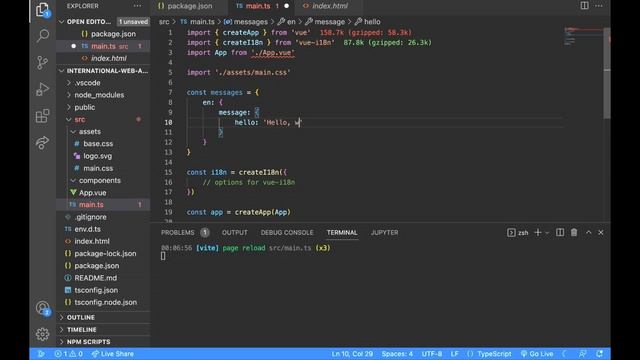
Task: Open logo.svg in the file tree
Action: click(x=97, y=156)
